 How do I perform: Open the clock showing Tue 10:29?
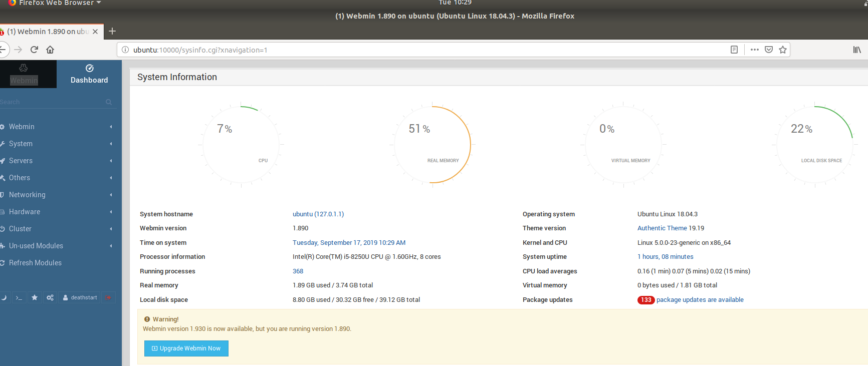click(455, 3)
